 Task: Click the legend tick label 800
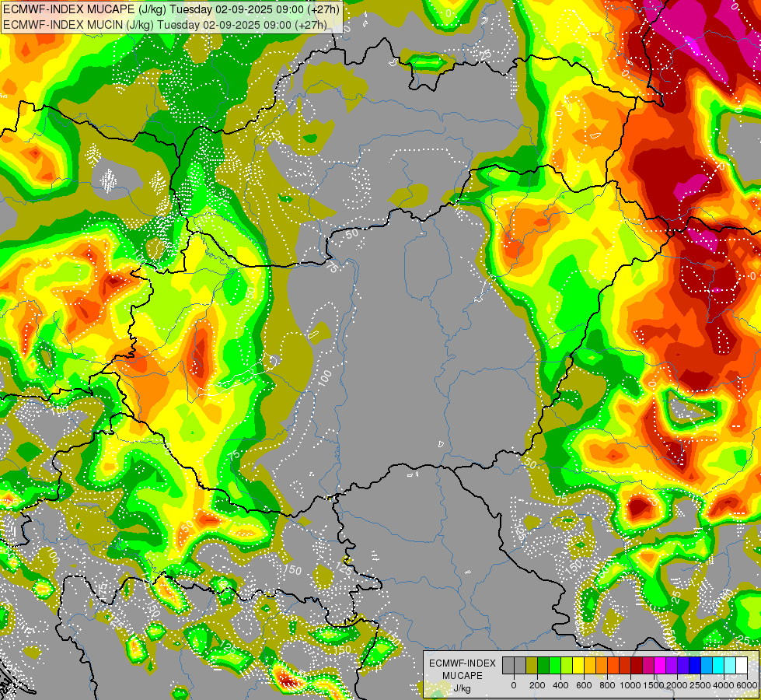[608, 685]
